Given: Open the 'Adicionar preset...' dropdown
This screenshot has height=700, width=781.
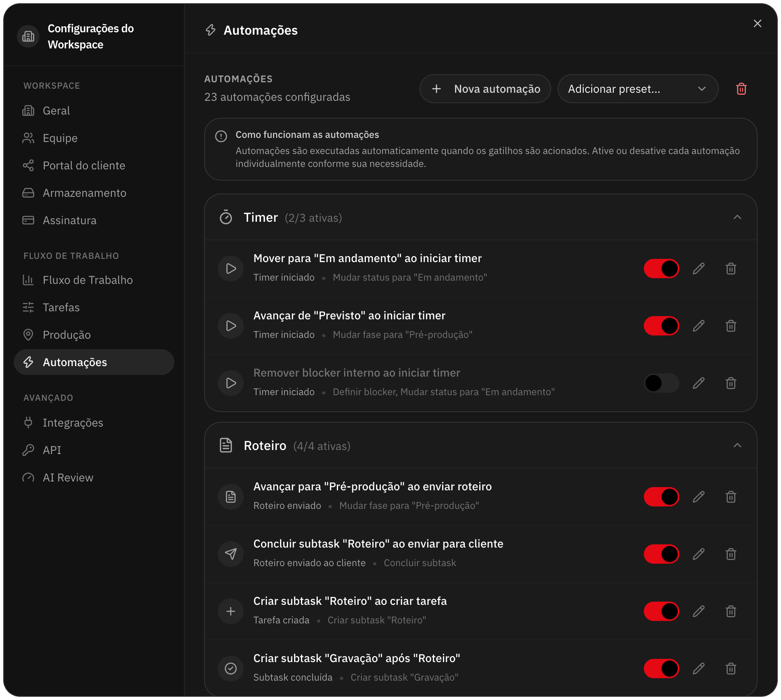Looking at the screenshot, I should point(638,89).
